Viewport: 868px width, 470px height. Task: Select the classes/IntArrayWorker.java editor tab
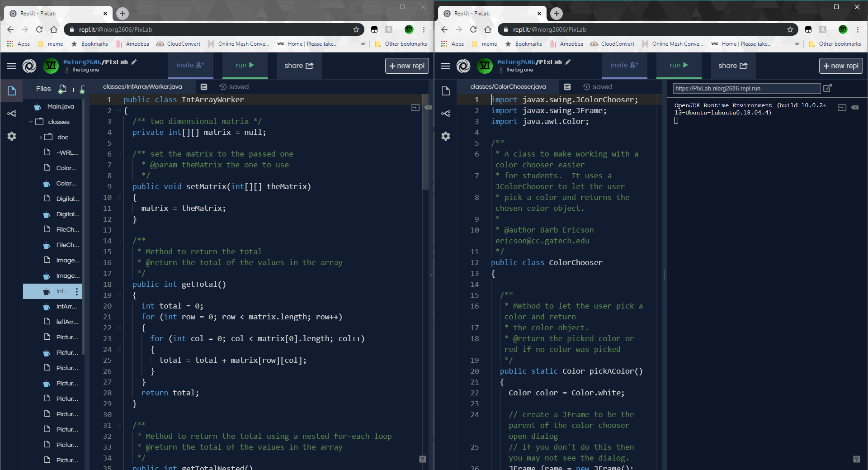pyautogui.click(x=142, y=87)
